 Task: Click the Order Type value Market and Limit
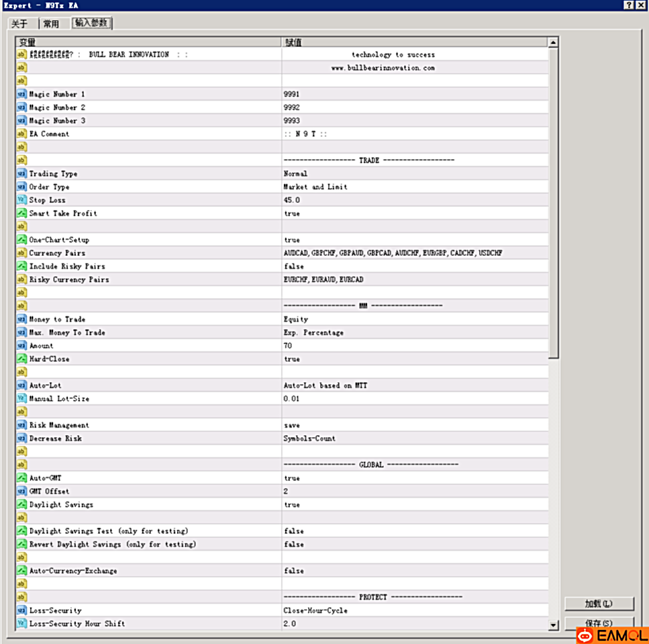coord(315,187)
